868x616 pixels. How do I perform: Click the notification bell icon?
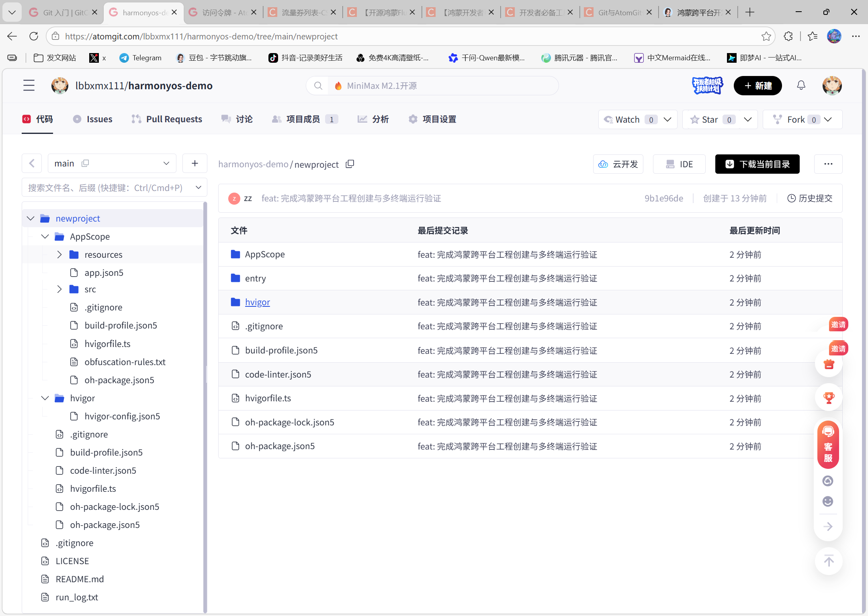coord(801,85)
